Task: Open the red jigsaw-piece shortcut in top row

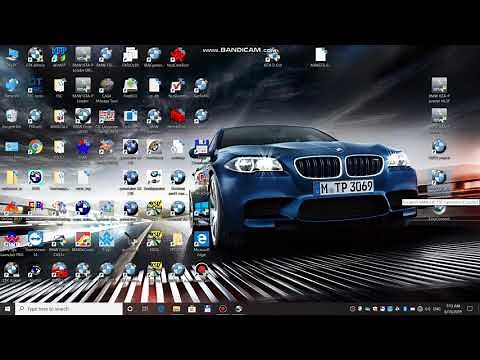Action: point(178,56)
